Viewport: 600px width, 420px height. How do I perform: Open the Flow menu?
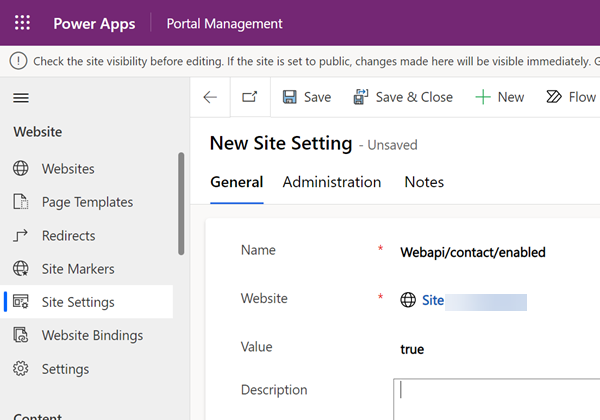point(571,97)
